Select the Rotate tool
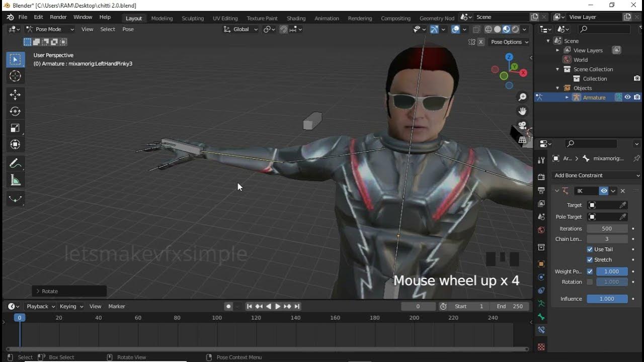 pyautogui.click(x=15, y=111)
